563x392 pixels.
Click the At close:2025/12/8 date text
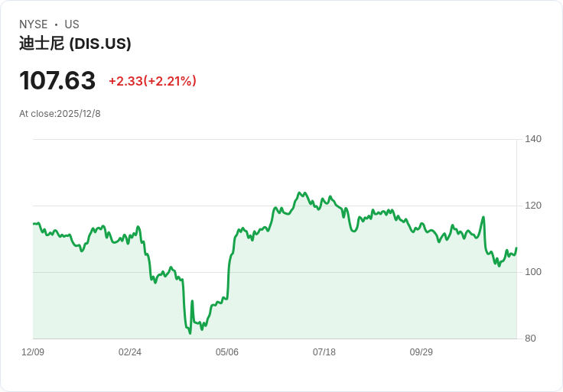click(x=60, y=114)
